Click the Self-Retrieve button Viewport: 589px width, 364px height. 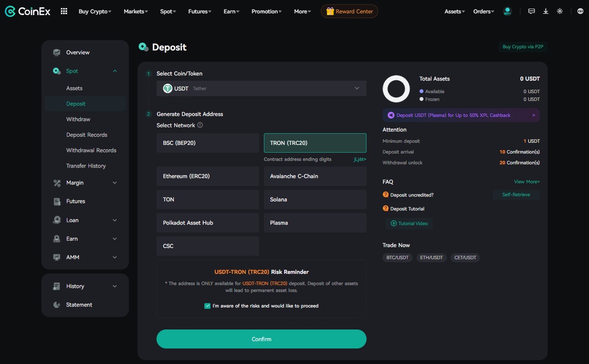point(516,195)
